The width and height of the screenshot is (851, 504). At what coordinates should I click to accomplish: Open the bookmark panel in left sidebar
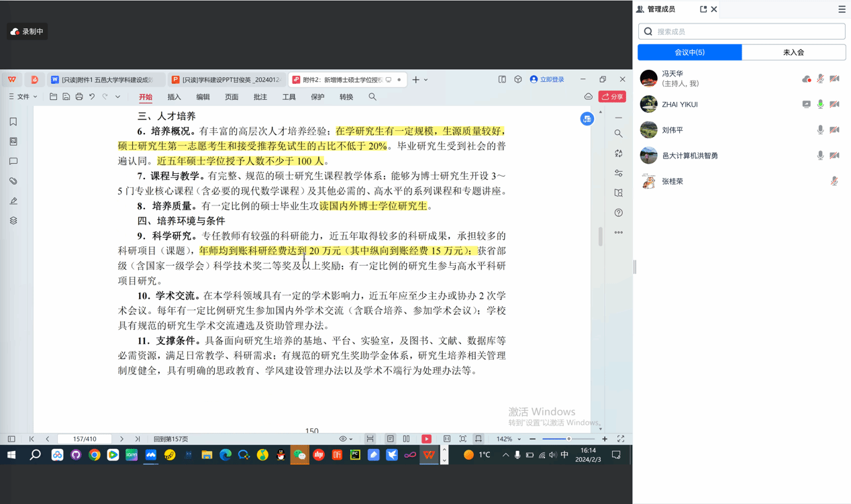coord(13,122)
